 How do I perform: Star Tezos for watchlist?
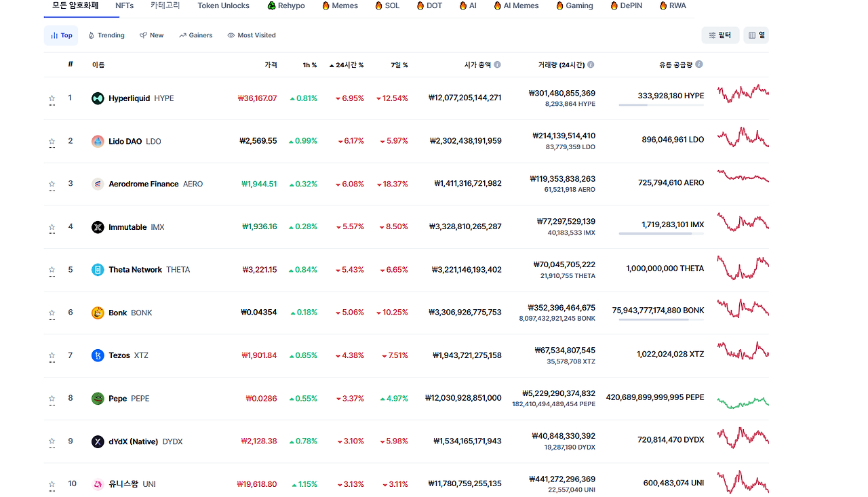pos(52,355)
